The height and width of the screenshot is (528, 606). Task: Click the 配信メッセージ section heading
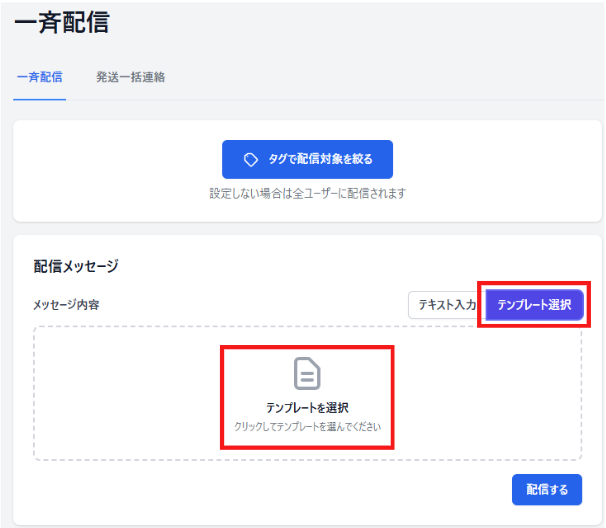(x=76, y=266)
